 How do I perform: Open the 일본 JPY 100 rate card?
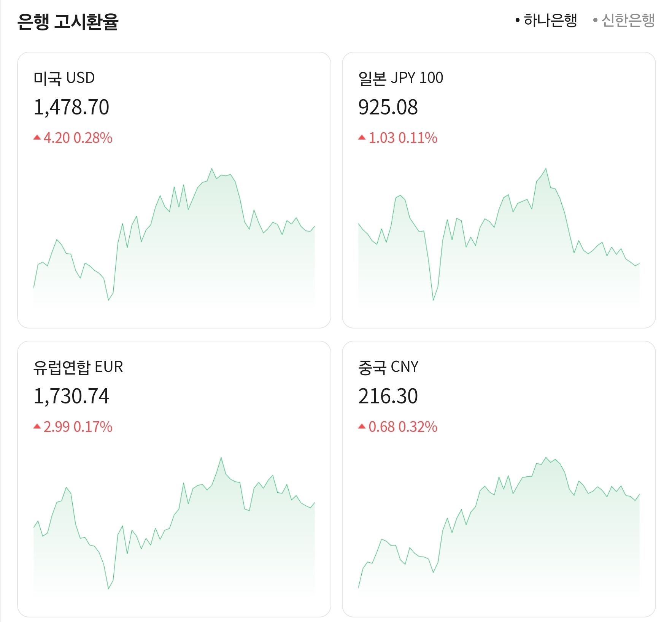coord(499,190)
